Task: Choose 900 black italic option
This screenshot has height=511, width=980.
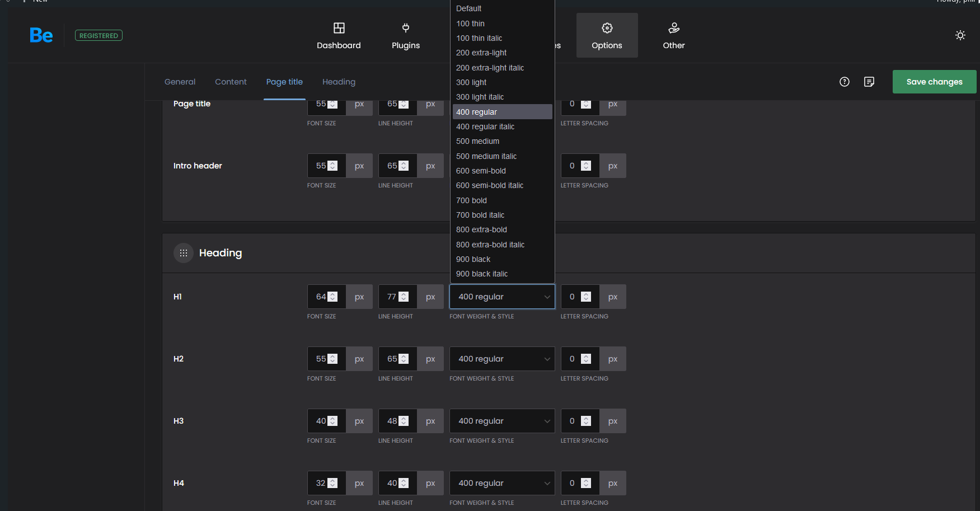Action: point(503,274)
